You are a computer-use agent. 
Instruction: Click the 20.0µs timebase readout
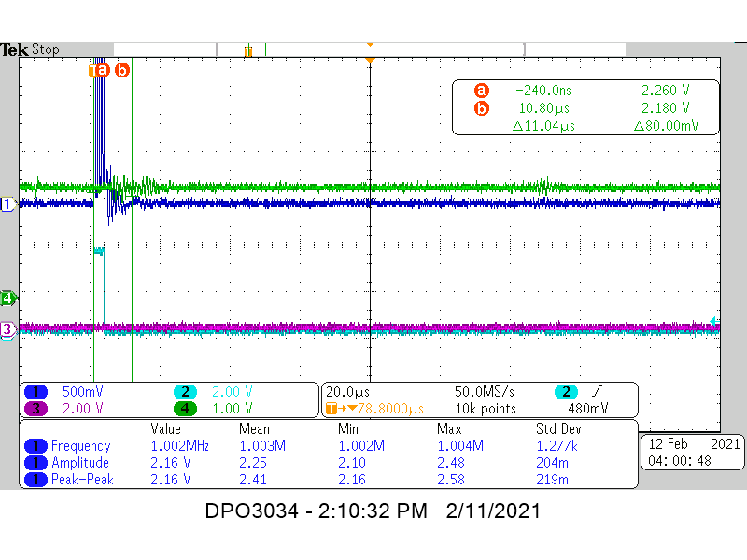pyautogui.click(x=347, y=392)
